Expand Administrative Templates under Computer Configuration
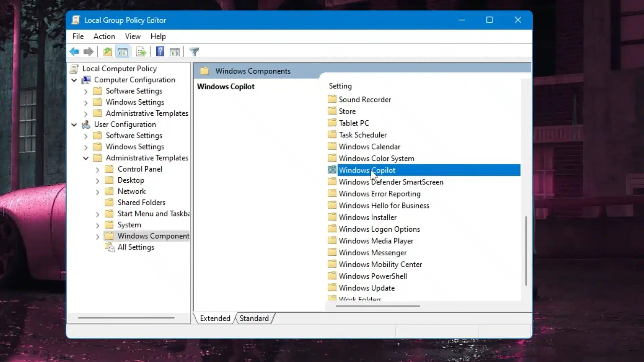 (86, 114)
